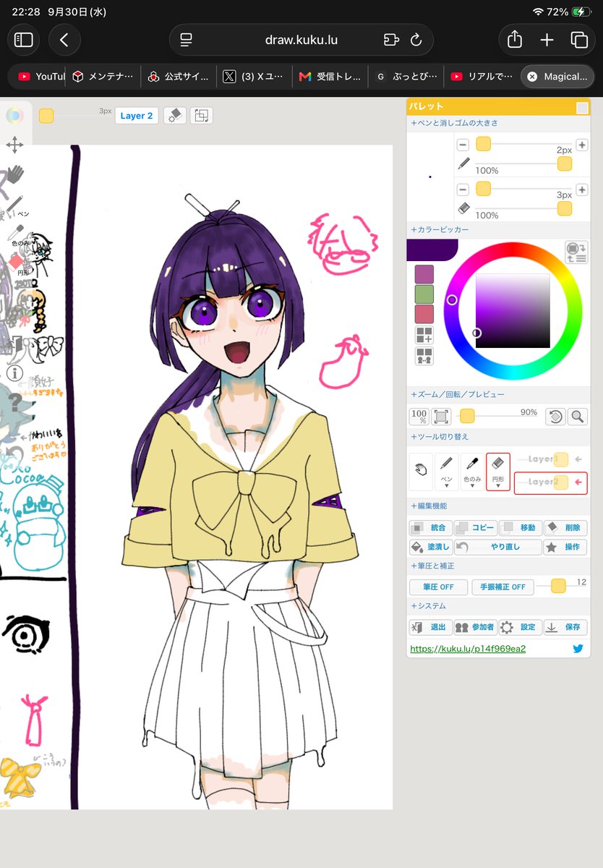Decrease pen size with minus button
This screenshot has width=603, height=868.
click(463, 145)
